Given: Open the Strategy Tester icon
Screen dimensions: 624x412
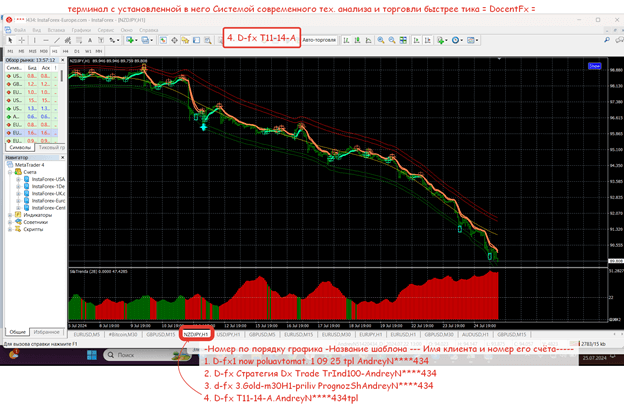Looking at the screenshot, I should click(208, 40).
